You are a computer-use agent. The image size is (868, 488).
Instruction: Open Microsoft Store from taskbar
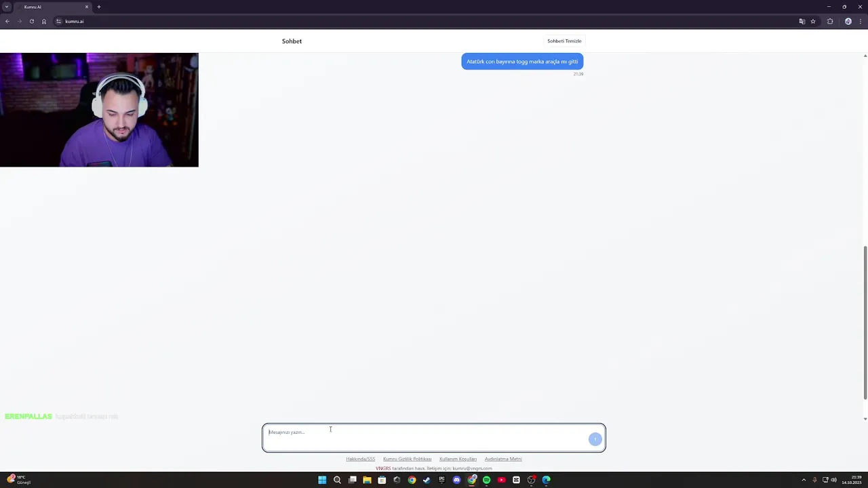pyautogui.click(x=382, y=480)
